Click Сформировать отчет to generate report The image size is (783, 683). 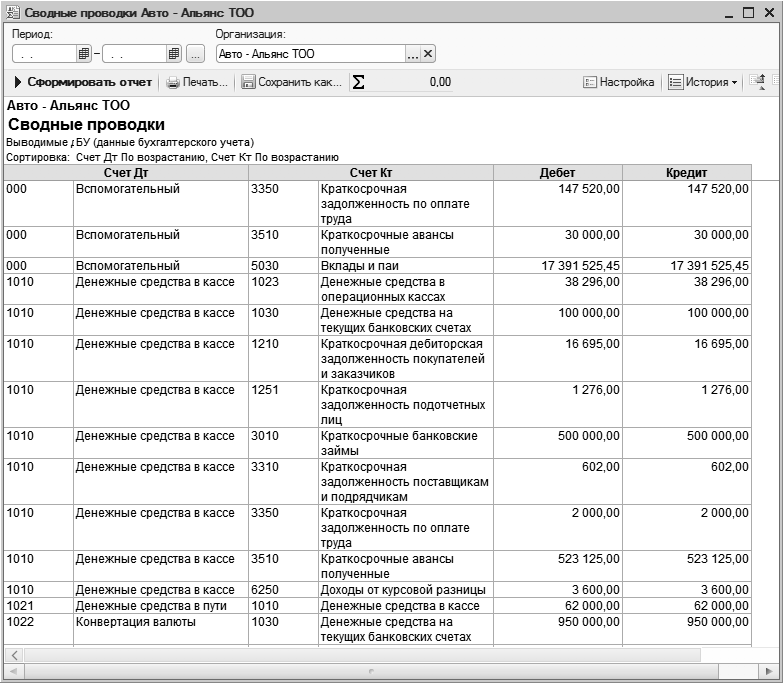83,83
